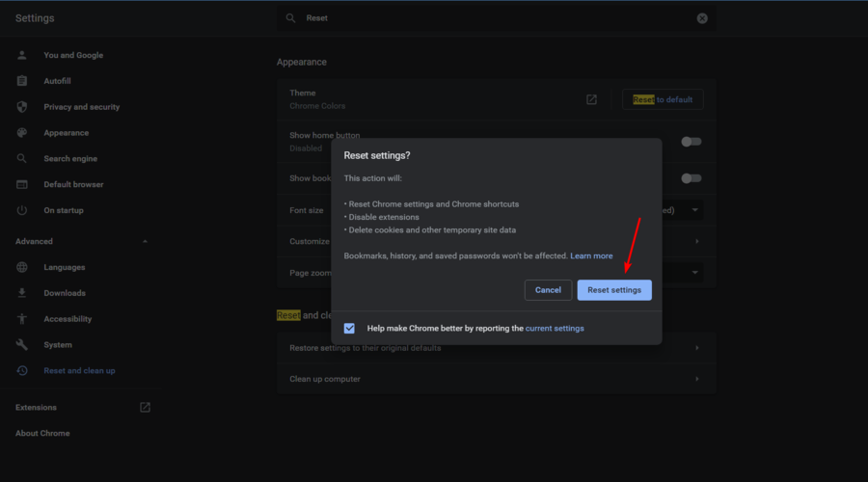
Task: Toggle the Show home button switch
Action: (691, 142)
